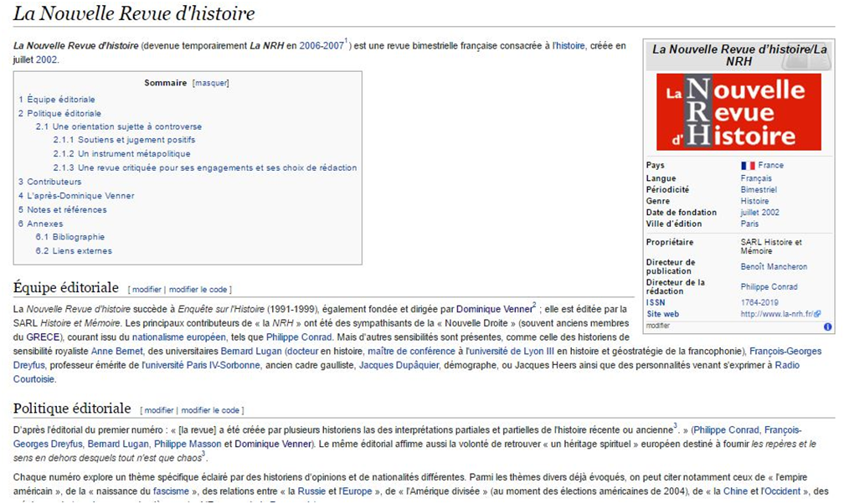Viewport: 844px width, 504px height.
Task: Open the Dominique Venner link in Équipe éditoriale
Action: 494,310
